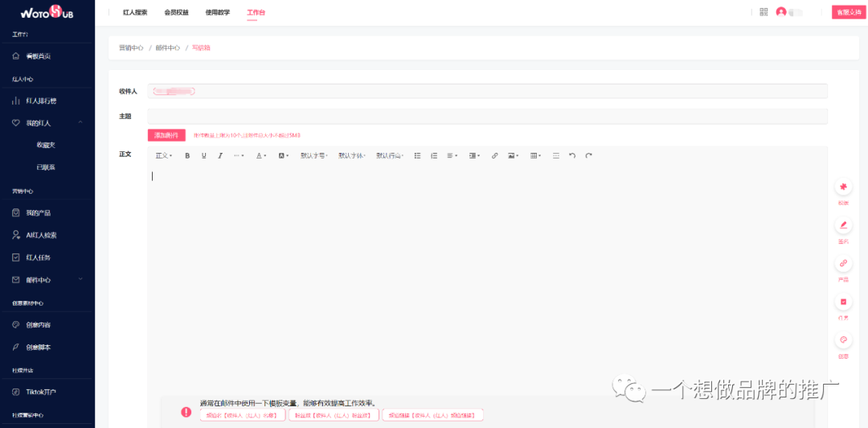Open the 产品 product link icon
The height and width of the screenshot is (428, 868).
point(843,263)
